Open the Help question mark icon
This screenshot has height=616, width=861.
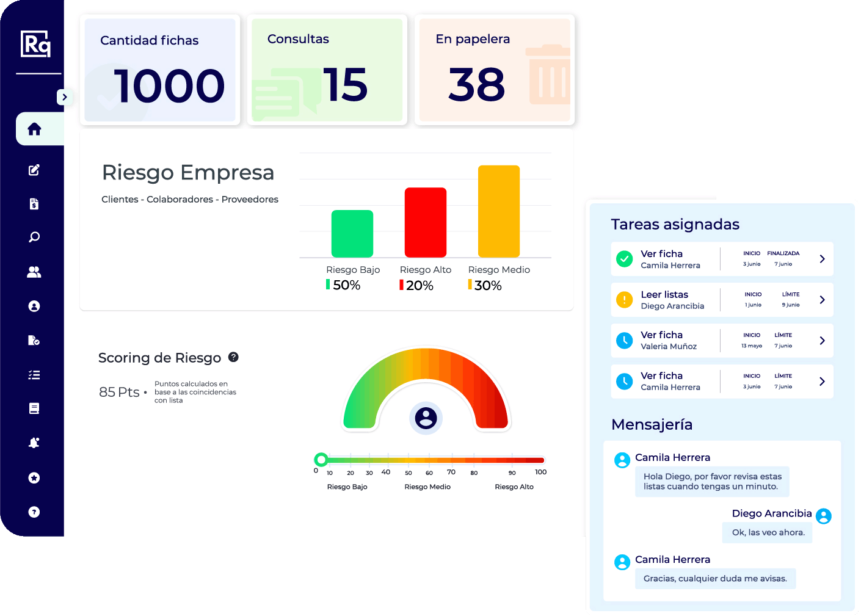[34, 512]
